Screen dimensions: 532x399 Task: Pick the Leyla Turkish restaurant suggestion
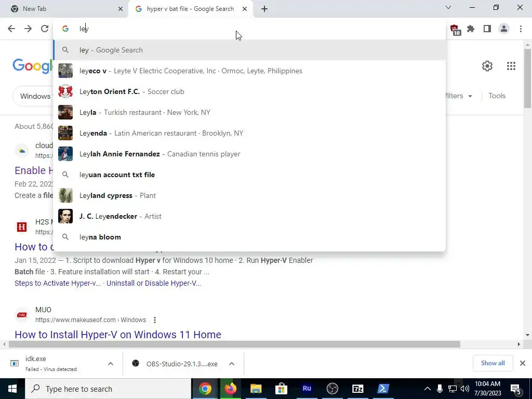pyautogui.click(x=249, y=112)
